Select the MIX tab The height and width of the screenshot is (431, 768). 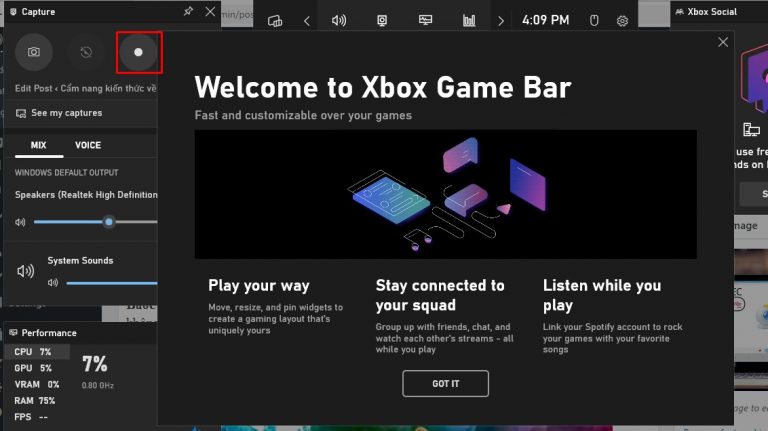coord(38,145)
